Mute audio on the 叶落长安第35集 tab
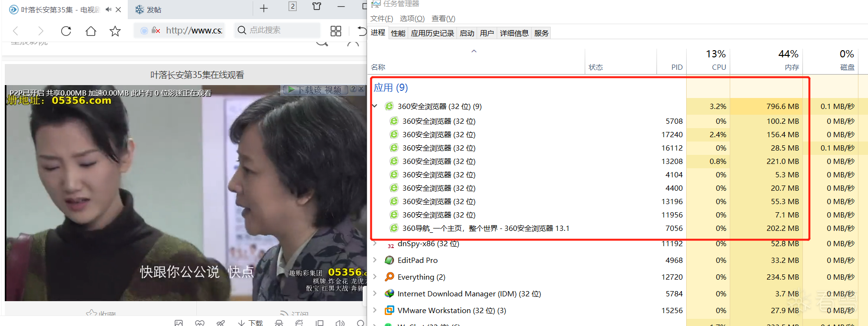 click(x=109, y=9)
